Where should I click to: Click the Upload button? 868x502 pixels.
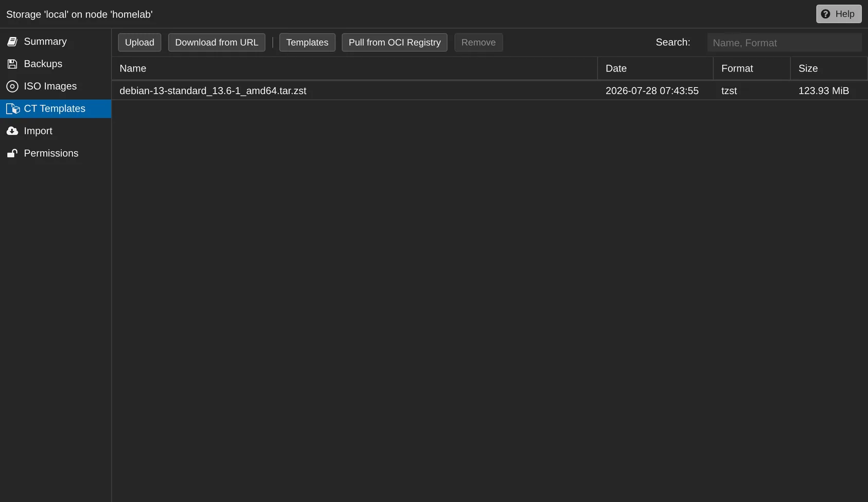[x=139, y=43]
